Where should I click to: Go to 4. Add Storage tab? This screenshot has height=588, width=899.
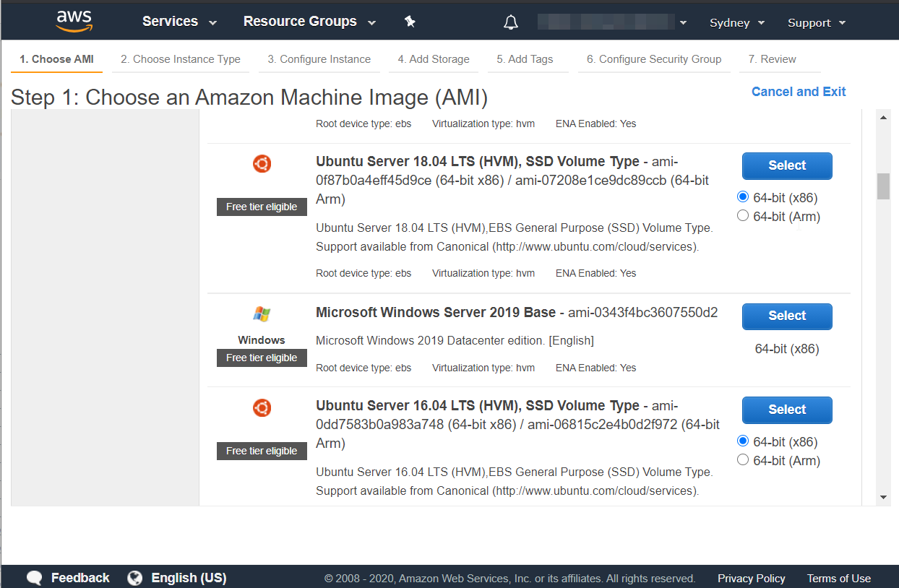click(434, 59)
